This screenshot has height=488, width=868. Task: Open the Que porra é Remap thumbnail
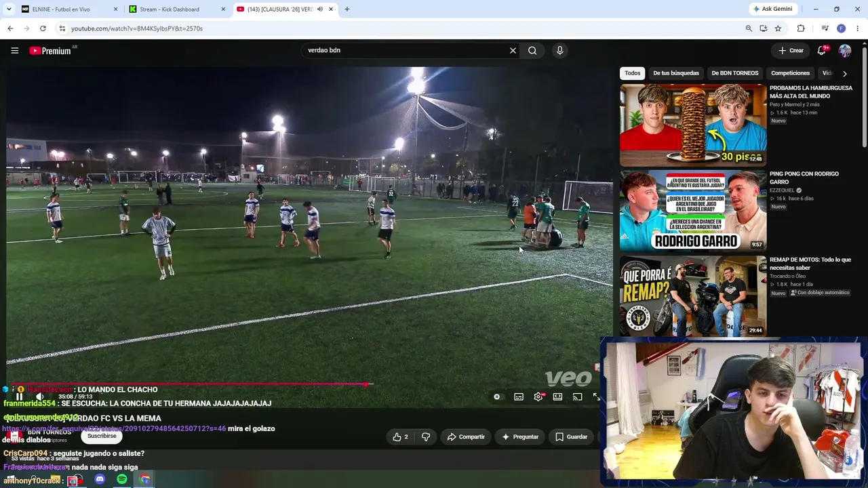693,296
